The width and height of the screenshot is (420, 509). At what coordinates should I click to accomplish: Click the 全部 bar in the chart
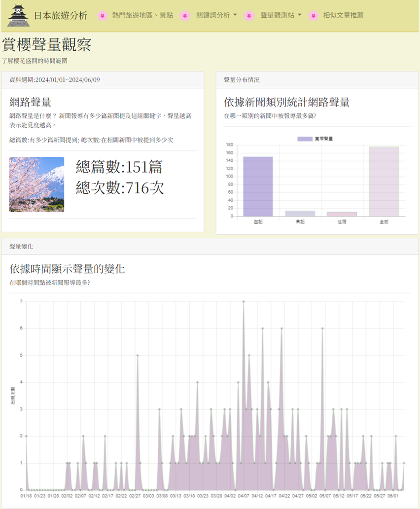(x=384, y=182)
